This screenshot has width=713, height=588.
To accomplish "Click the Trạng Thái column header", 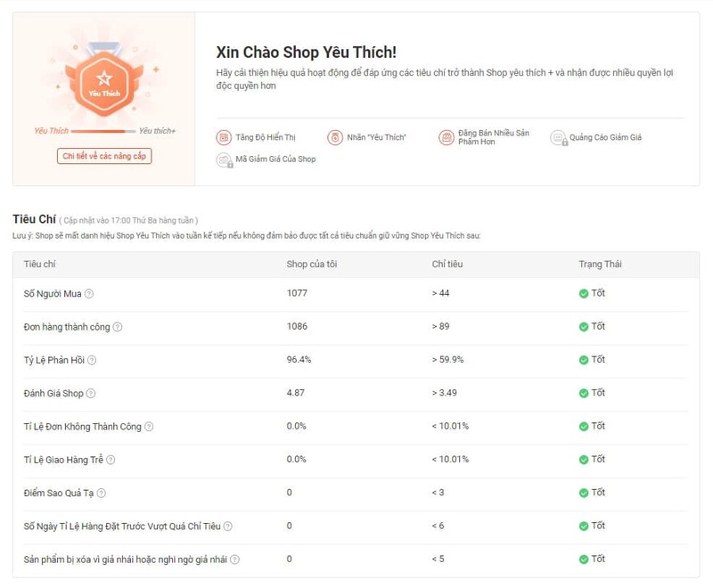I will (x=600, y=264).
